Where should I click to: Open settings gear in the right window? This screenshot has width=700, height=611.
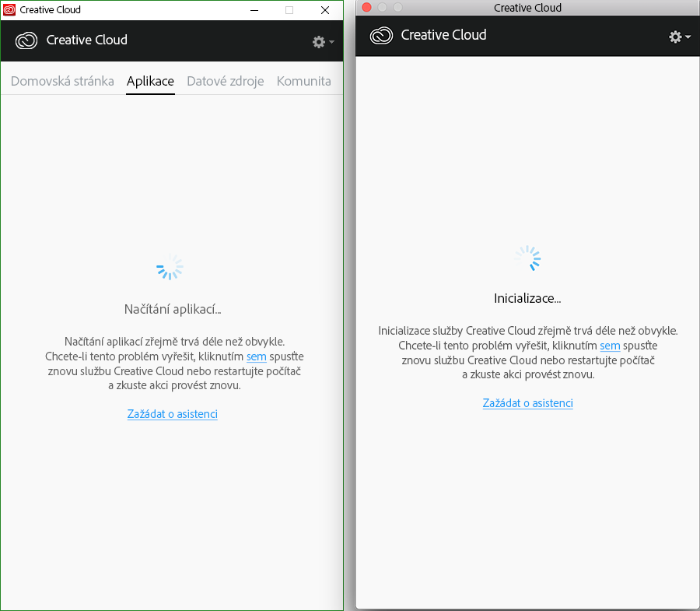click(674, 36)
